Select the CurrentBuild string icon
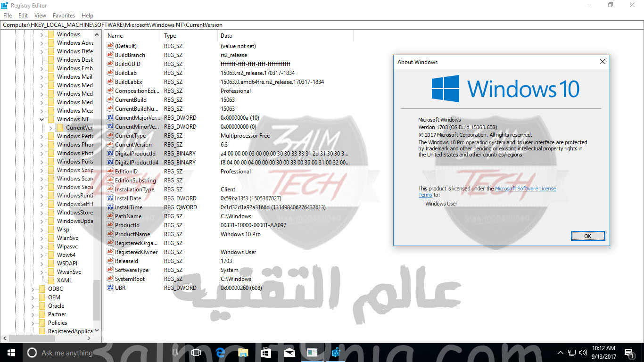The image size is (644, 362). [x=110, y=100]
